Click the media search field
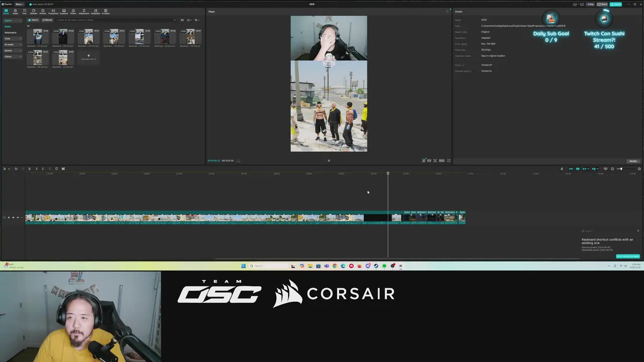This screenshot has height=362, width=644. (116, 20)
